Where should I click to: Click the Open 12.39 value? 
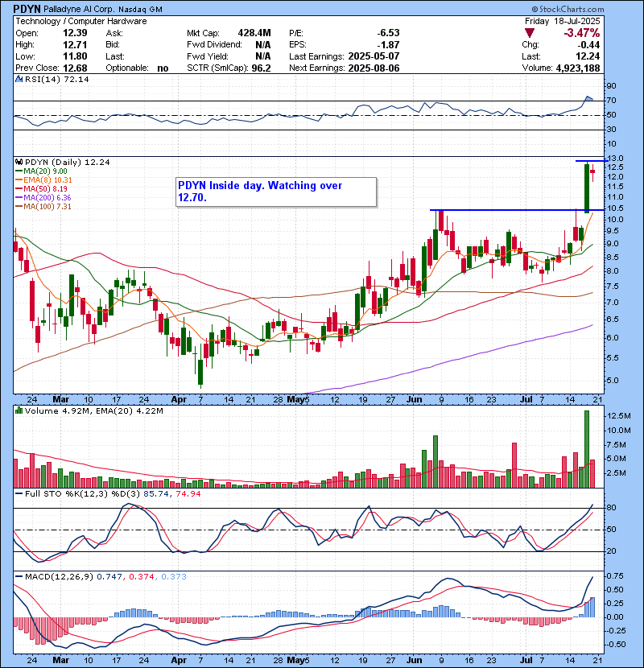point(75,33)
